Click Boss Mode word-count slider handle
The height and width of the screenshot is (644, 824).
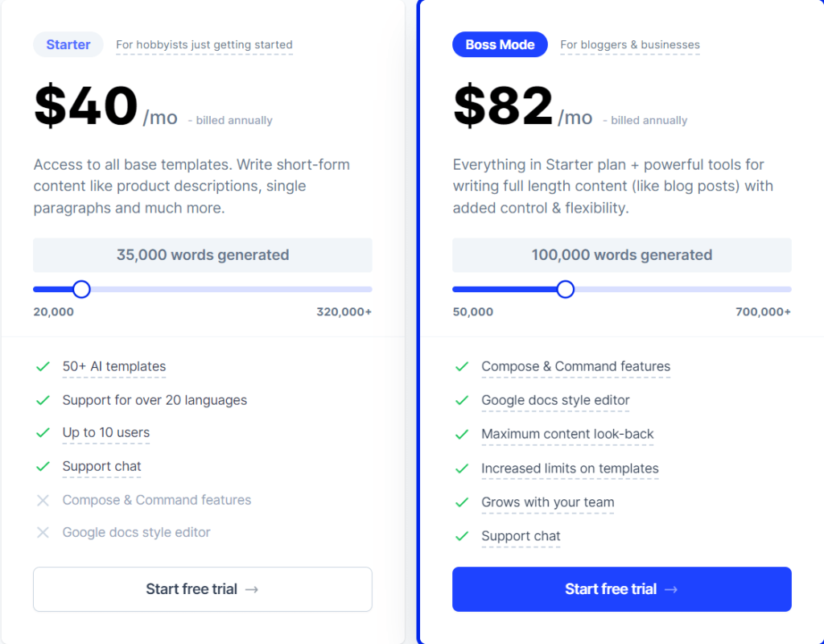[566, 289]
